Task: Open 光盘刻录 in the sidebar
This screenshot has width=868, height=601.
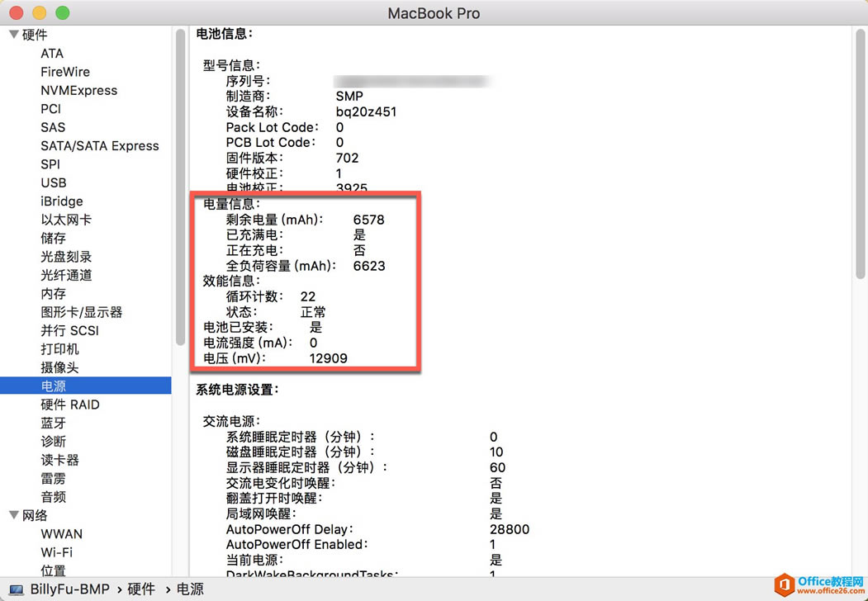Action: [x=66, y=257]
